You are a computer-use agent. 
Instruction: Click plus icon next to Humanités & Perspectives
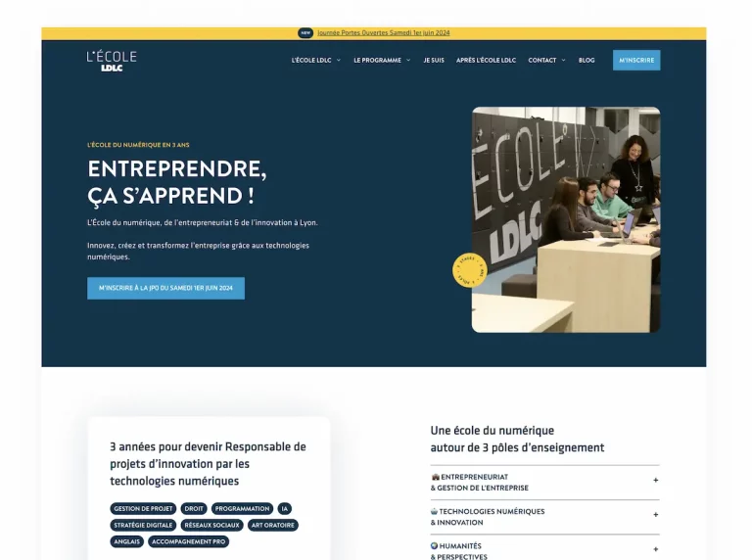click(x=655, y=550)
